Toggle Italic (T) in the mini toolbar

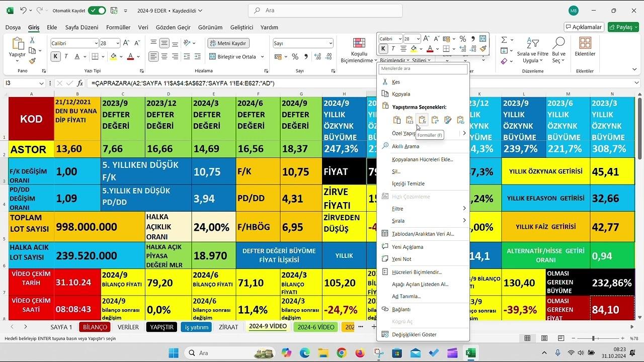click(x=393, y=49)
